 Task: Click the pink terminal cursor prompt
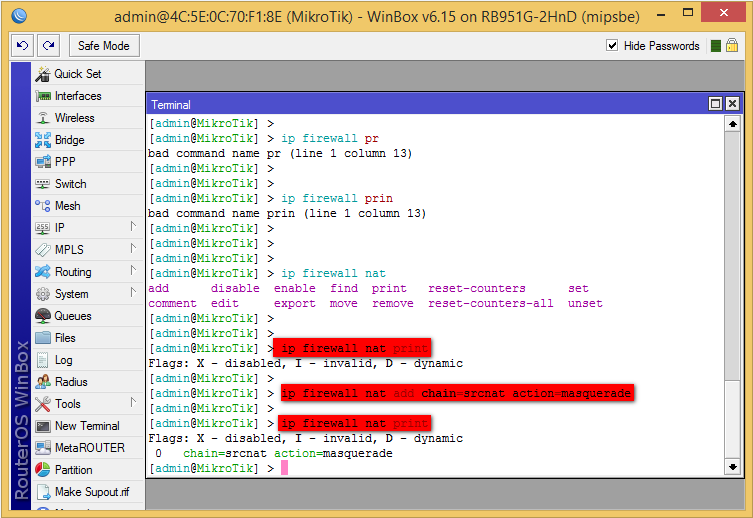coord(284,468)
